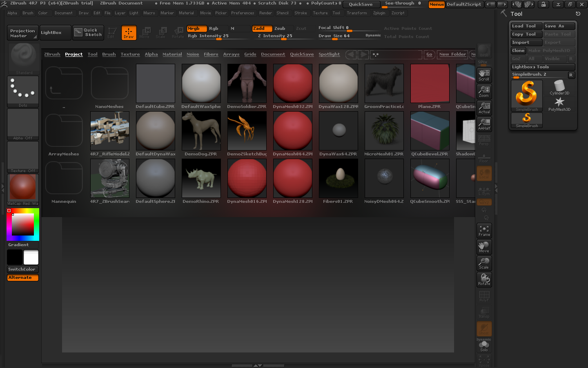588x368 pixels.
Task: Open QuickSketch mode from the top shelf
Action: tap(88, 33)
